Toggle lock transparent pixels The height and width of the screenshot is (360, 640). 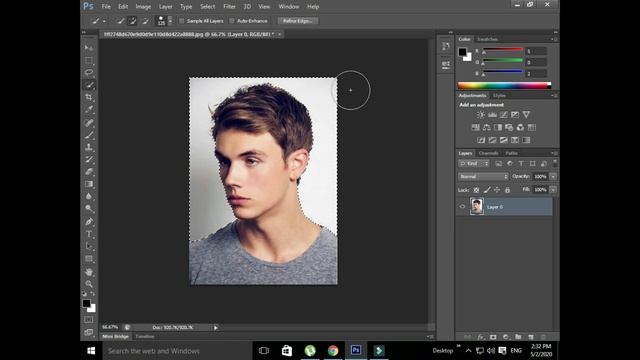point(476,190)
